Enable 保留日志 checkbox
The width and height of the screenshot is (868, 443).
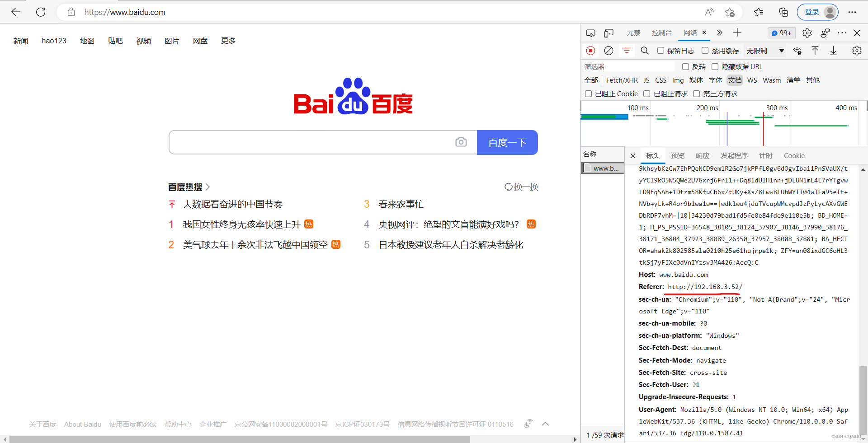pos(660,51)
